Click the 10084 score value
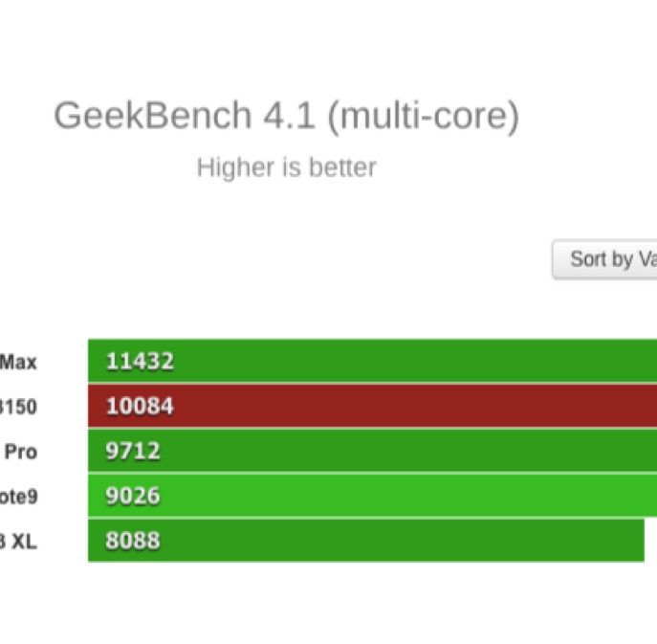 click(x=140, y=407)
